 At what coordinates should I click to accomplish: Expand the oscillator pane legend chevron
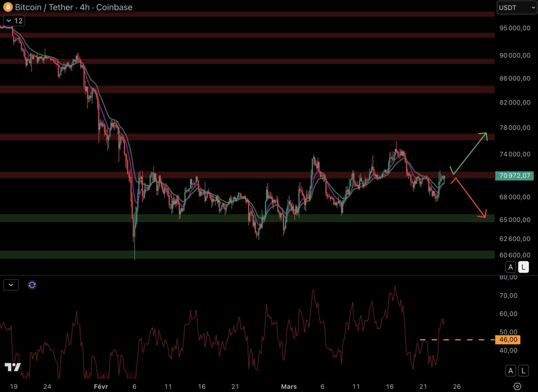11,285
